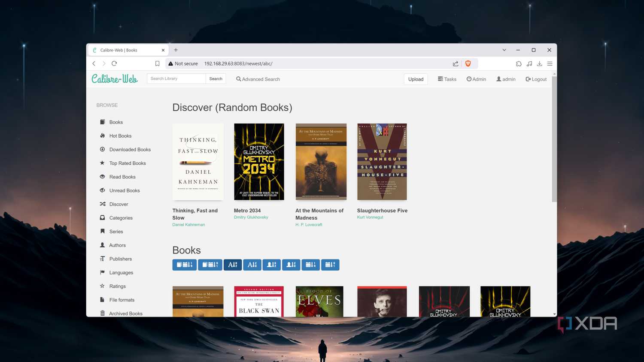Click the browser back button

point(94,63)
